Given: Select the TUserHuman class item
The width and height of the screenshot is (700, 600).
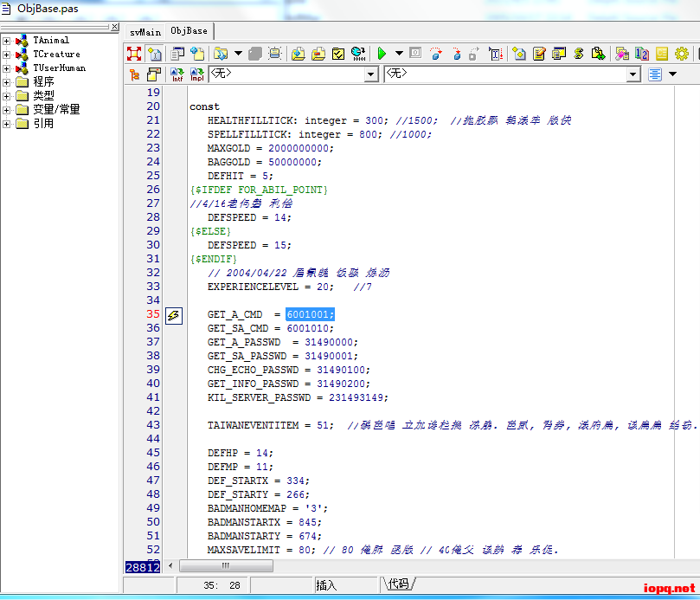Looking at the screenshot, I should pyautogui.click(x=59, y=68).
